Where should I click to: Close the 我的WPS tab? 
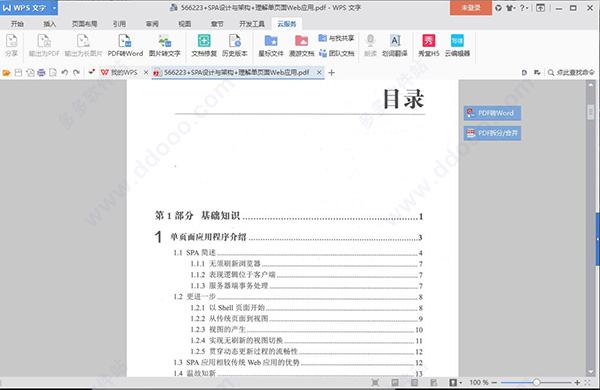click(146, 72)
